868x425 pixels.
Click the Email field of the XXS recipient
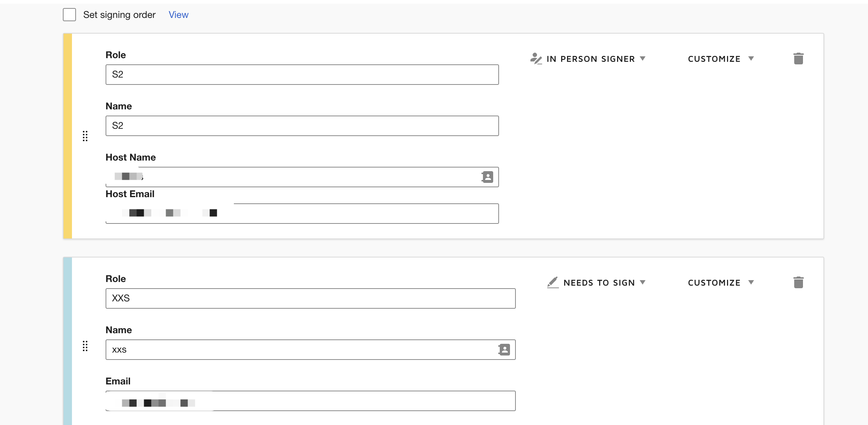[310, 401]
